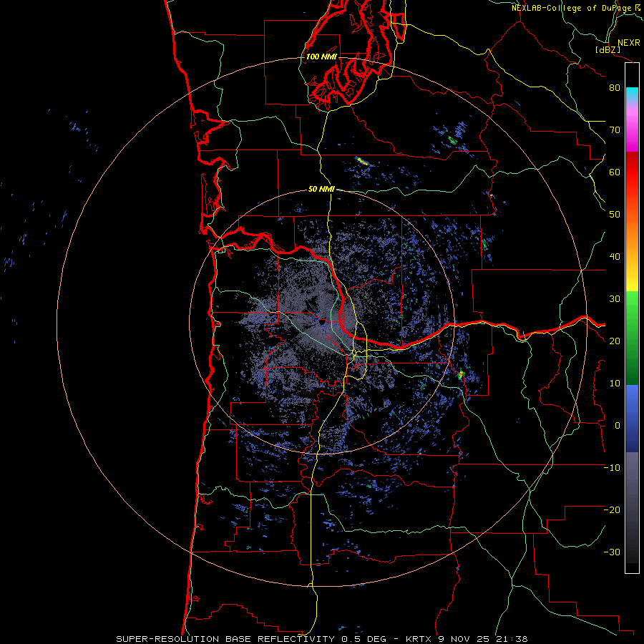Click the "50 NMI" range ring label

321,190
